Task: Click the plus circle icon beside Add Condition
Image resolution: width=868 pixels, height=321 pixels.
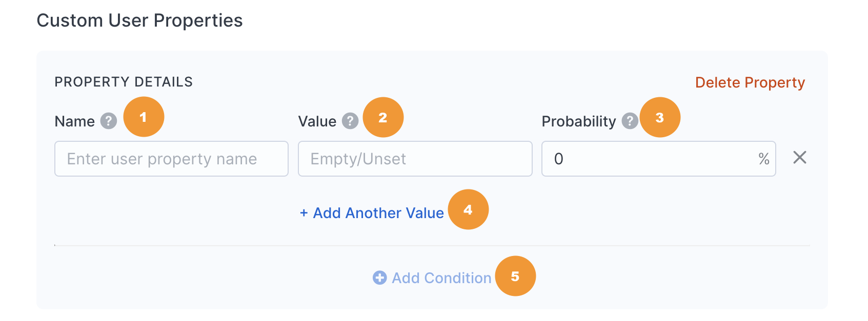Action: pos(380,278)
